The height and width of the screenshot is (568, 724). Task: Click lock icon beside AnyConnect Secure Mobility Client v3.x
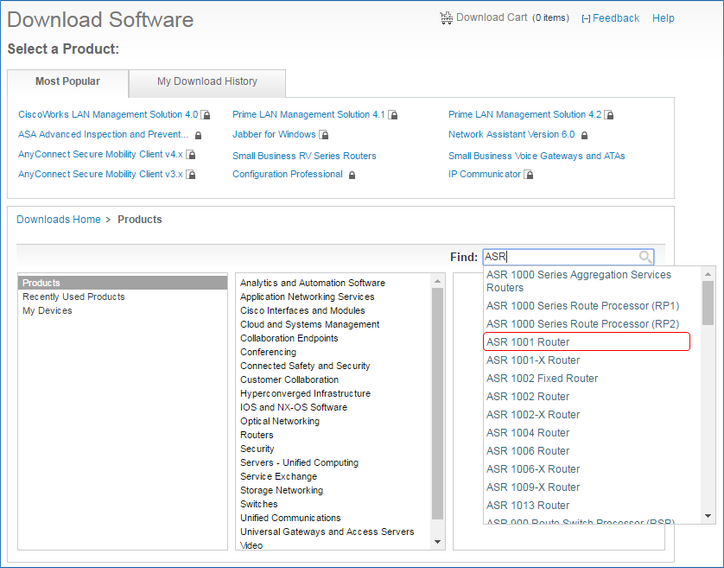coord(191,175)
